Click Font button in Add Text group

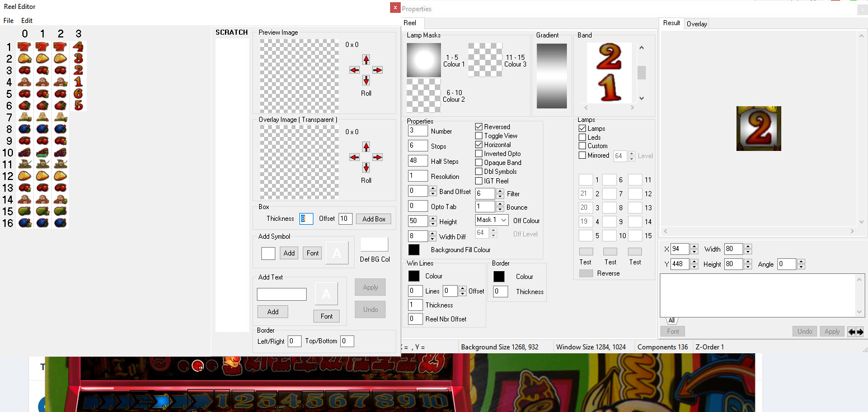[327, 316]
